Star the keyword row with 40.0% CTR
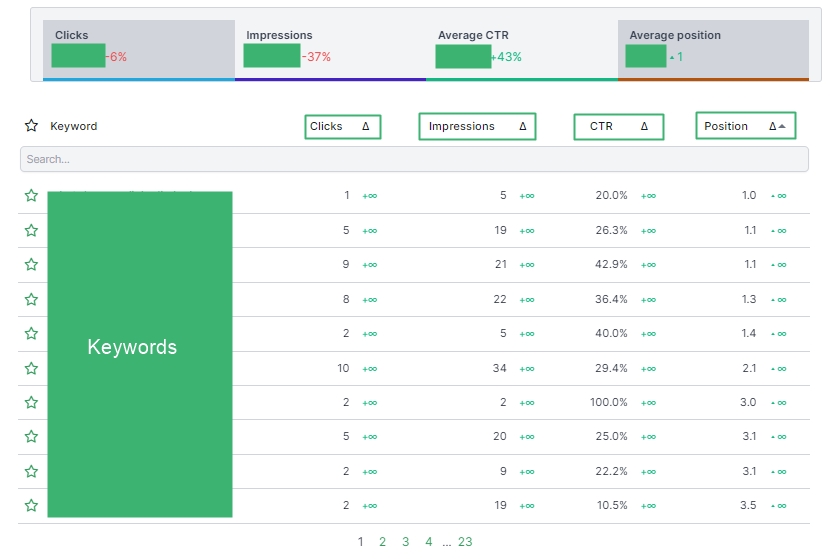The width and height of the screenshot is (830, 559). point(31,333)
